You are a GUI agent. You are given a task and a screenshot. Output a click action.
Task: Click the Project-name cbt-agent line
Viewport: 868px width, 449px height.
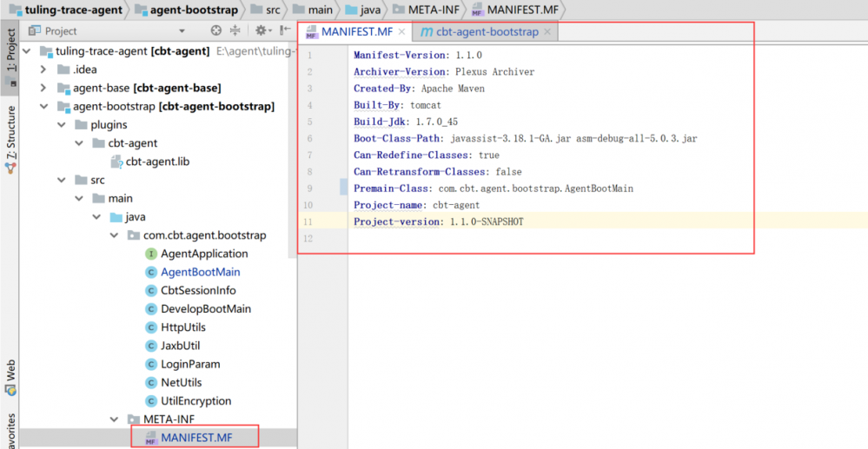417,205
